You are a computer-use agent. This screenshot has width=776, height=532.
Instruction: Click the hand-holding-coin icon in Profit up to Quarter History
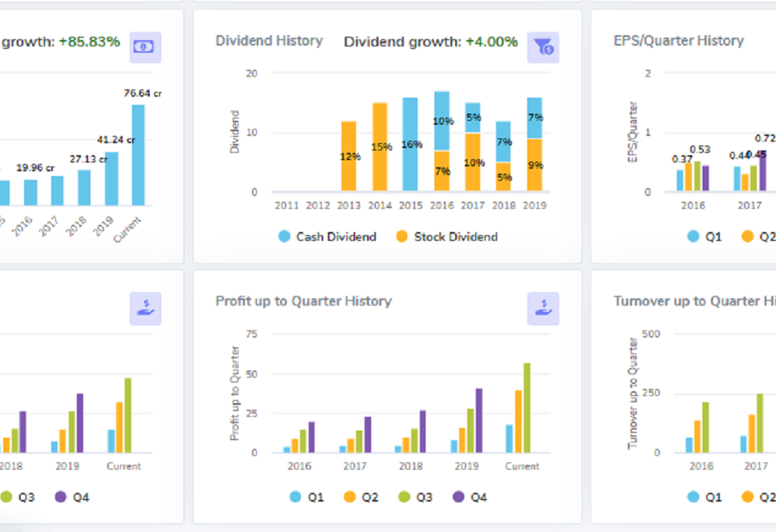click(542, 308)
